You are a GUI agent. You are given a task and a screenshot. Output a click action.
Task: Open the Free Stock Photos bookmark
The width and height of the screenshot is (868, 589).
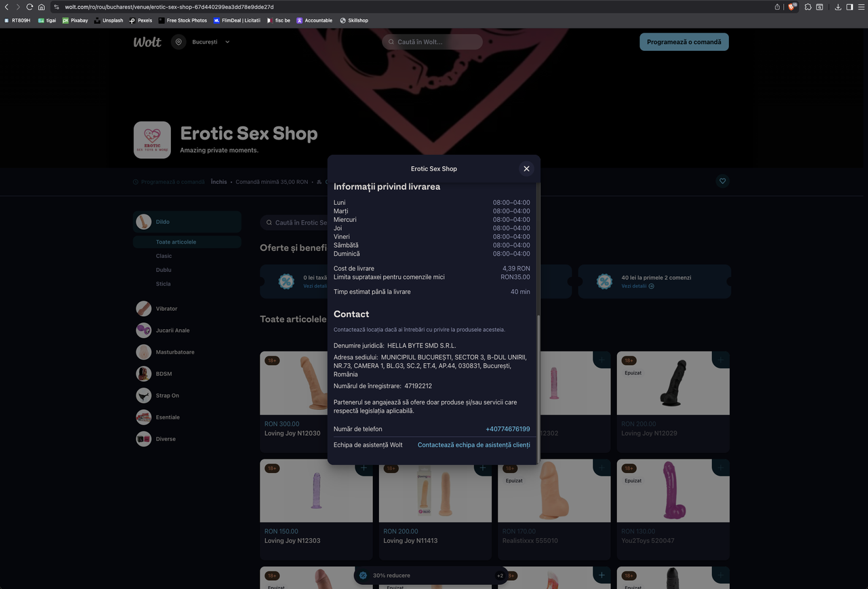182,20
